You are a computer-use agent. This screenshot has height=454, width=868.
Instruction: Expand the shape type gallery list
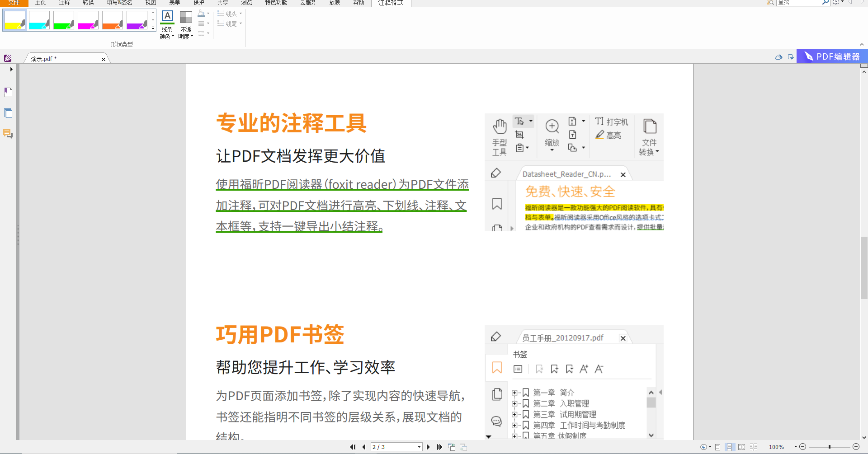[153, 28]
